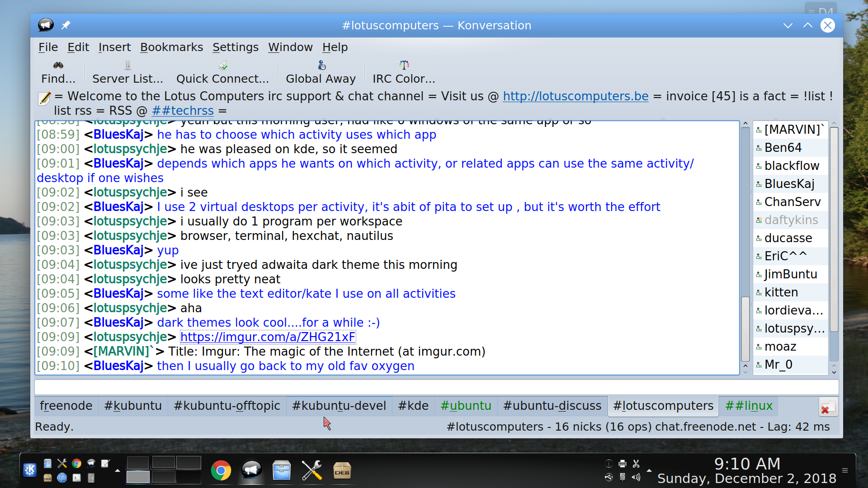Click the Quick Connect toolbar button
This screenshot has width=868, height=488.
point(222,72)
